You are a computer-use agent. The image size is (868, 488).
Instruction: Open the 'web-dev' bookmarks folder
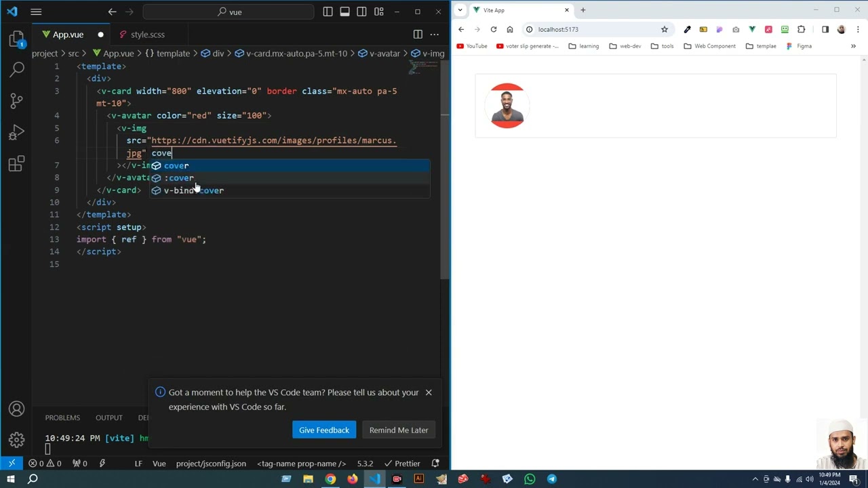click(625, 46)
